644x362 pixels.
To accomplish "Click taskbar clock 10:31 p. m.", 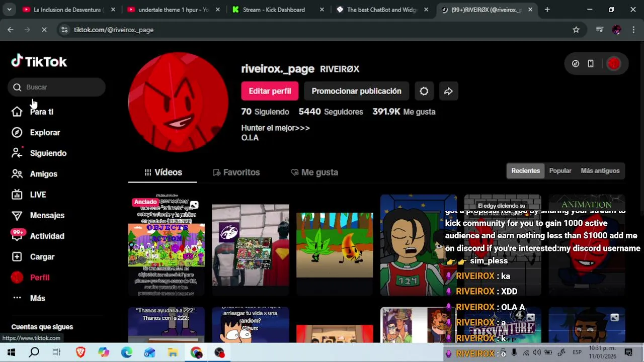I will point(603,348).
